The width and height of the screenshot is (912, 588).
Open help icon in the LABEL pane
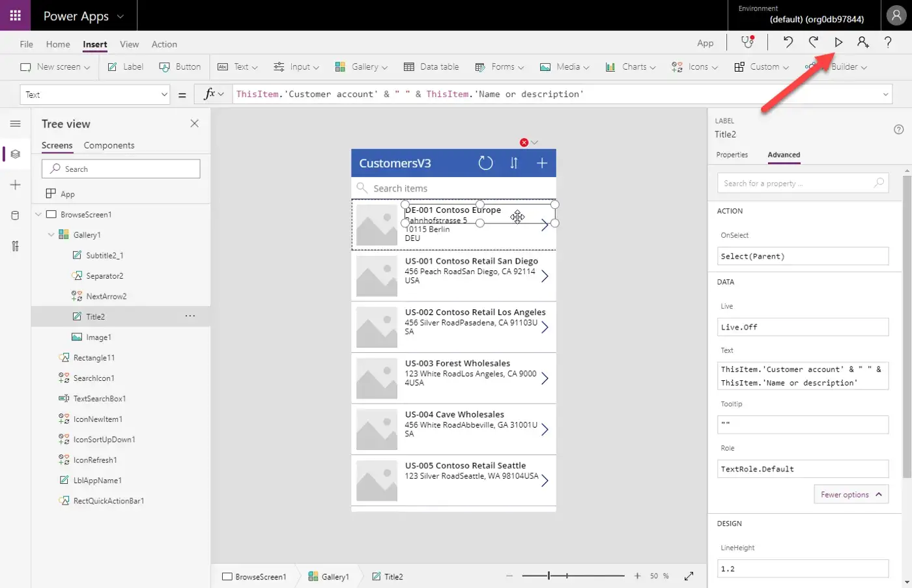click(899, 129)
